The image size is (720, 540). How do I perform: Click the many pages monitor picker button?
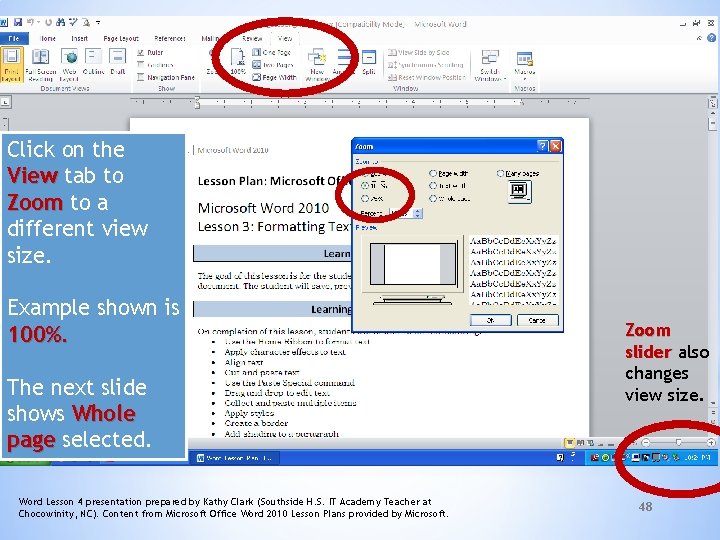click(520, 191)
